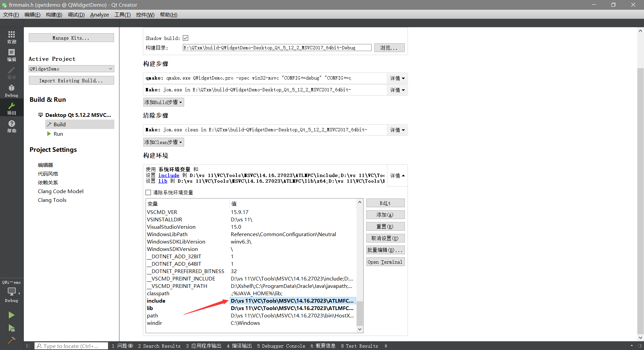Screen dimensions: 644x350
Task: Toggle the output pane visibility icon in status bar
Action: coord(28,346)
